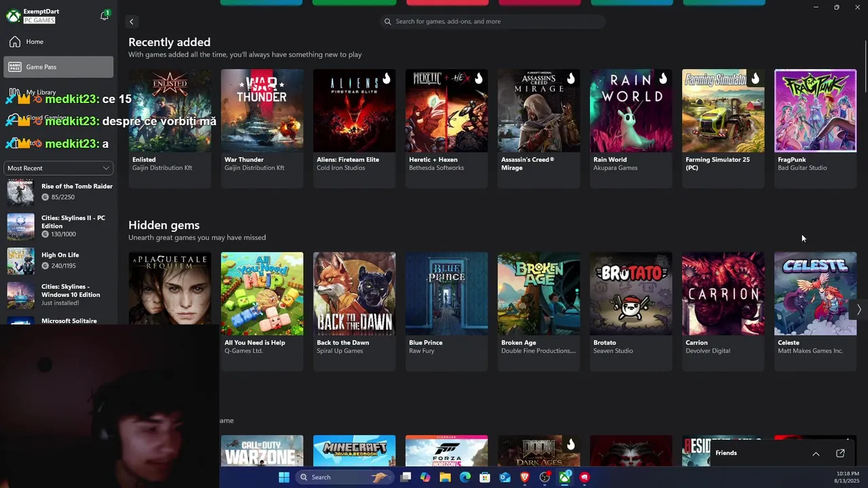This screenshot has width=868, height=488.
Task: Open the FragPunk game tile
Action: click(815, 128)
